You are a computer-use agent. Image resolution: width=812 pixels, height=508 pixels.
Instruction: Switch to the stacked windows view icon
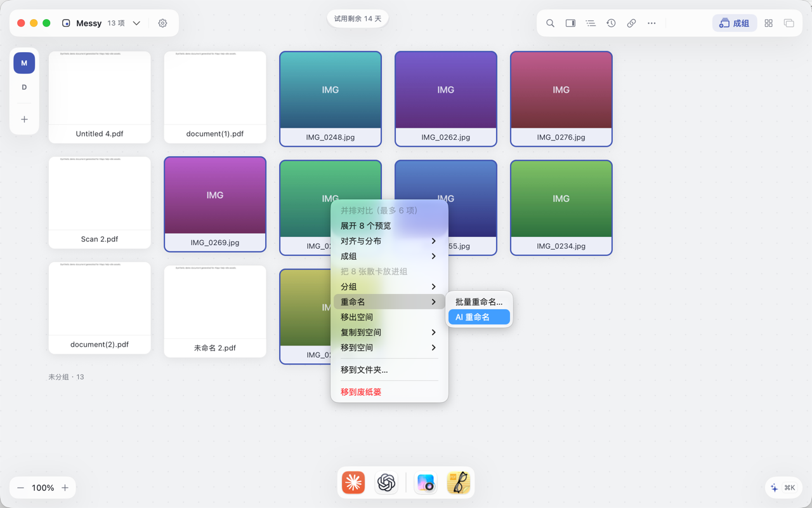click(x=789, y=23)
